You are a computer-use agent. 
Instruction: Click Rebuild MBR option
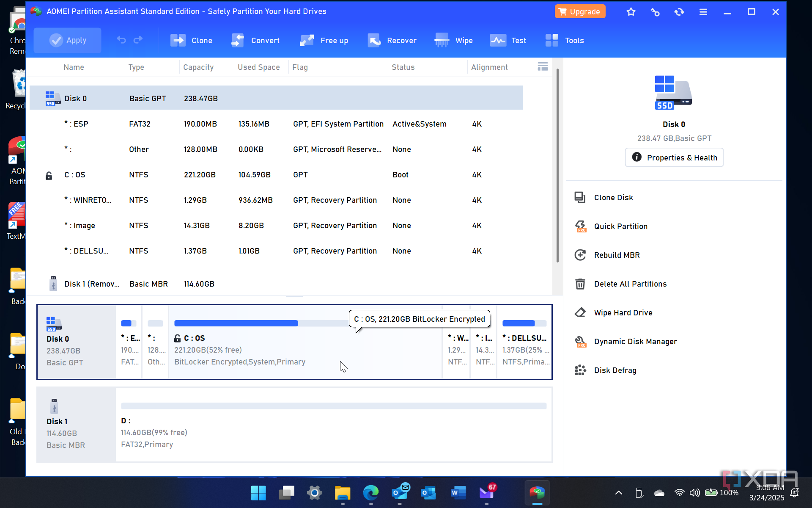point(607,255)
